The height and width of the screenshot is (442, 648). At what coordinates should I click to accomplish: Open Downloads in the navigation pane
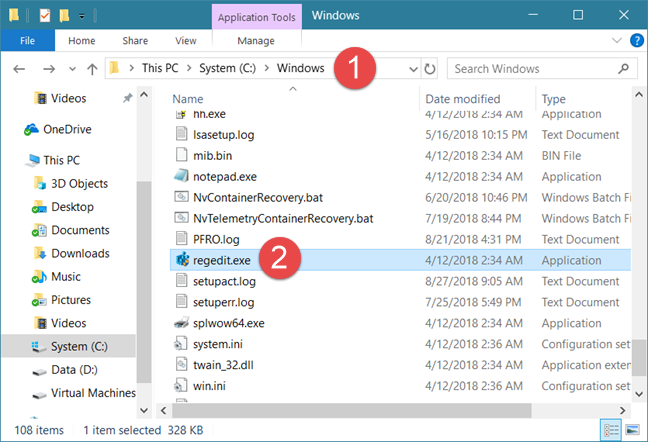coord(80,253)
